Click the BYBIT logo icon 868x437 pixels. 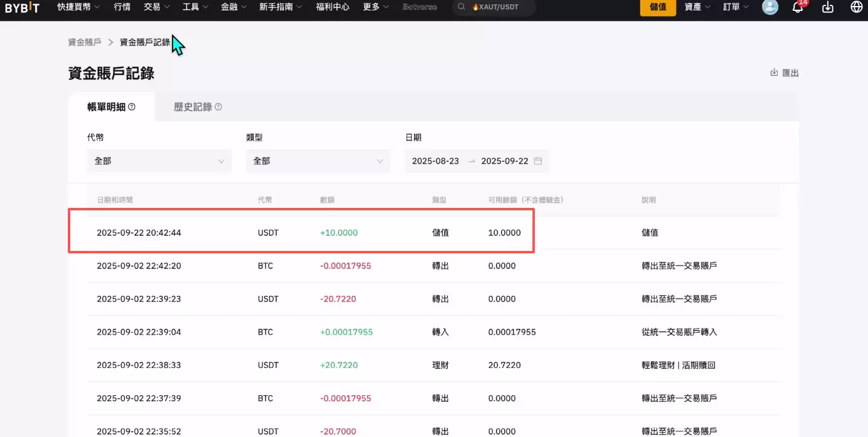[22, 8]
